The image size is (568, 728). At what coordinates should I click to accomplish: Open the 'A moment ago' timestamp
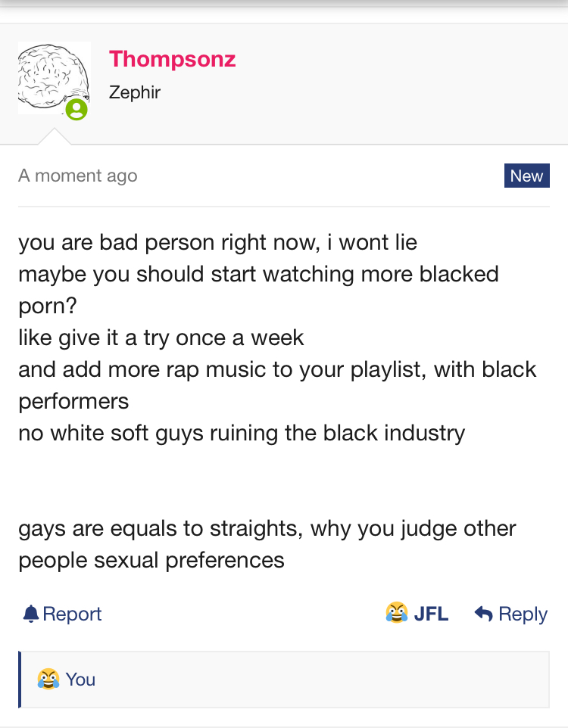(x=77, y=176)
